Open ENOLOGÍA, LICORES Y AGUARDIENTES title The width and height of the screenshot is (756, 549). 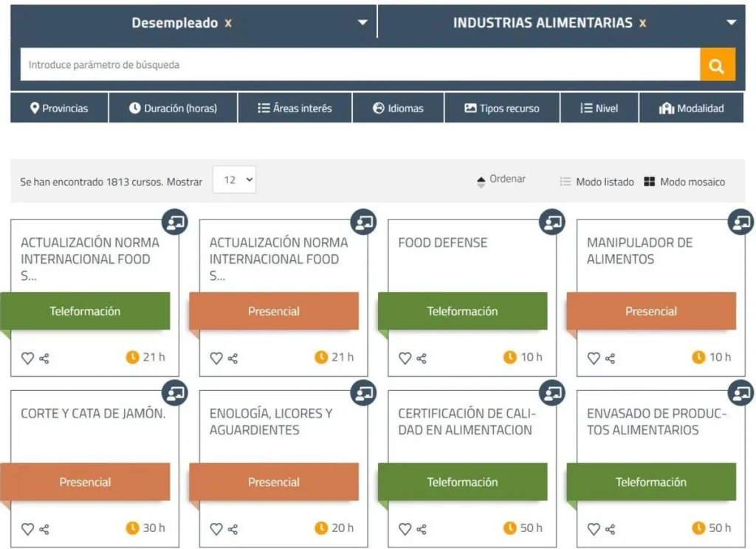click(271, 422)
